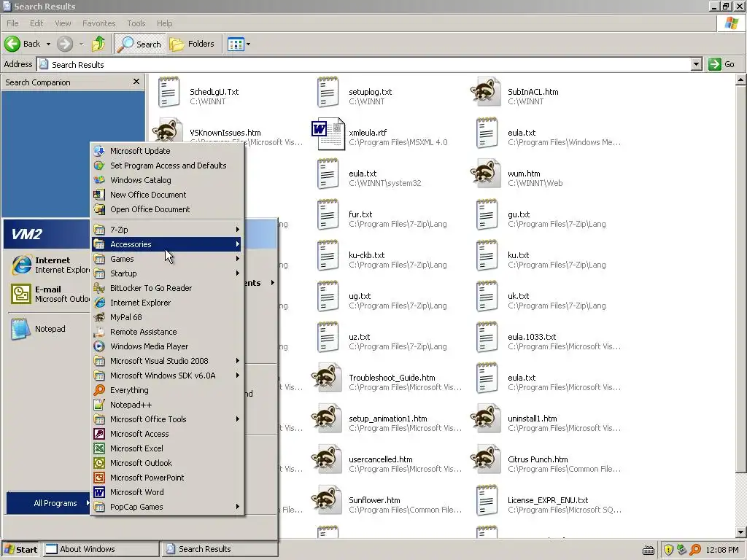The width and height of the screenshot is (747, 560).
Task: Click the vertical scrollbar up arrow
Action: click(740, 80)
